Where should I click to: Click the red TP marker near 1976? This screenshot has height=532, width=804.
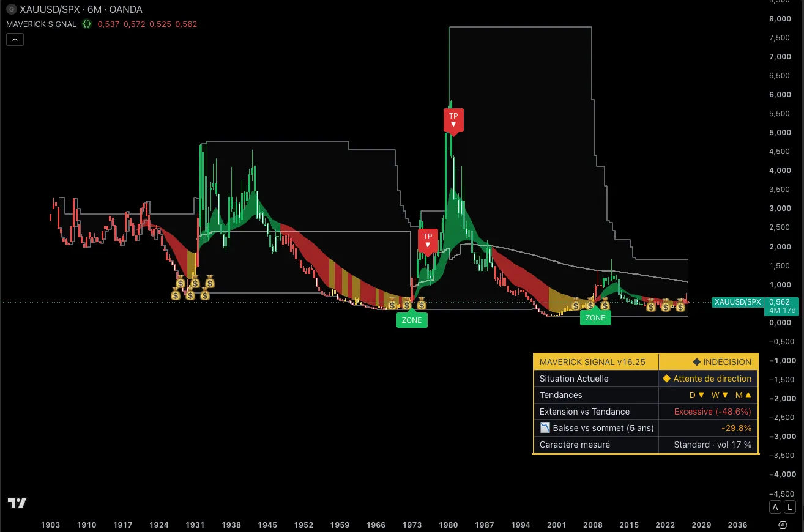428,241
